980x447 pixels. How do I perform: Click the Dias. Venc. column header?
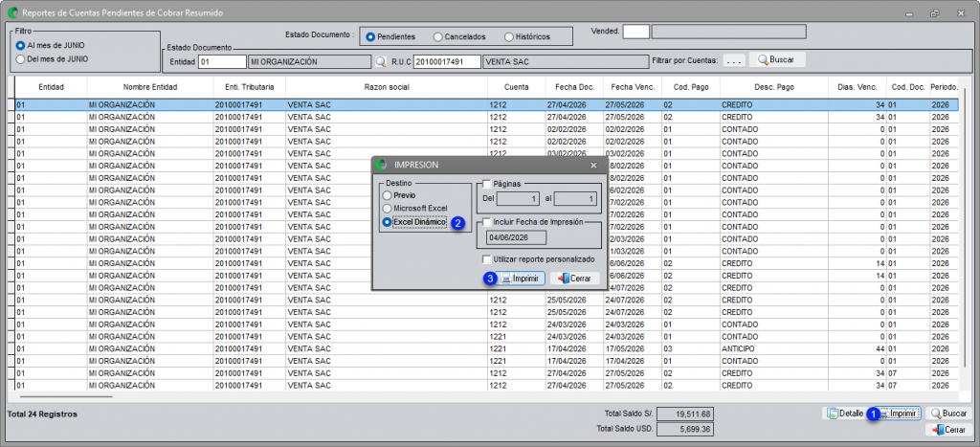(x=857, y=87)
